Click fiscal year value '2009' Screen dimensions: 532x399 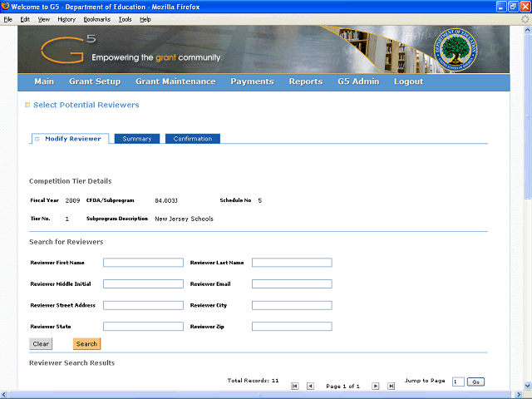coord(72,200)
